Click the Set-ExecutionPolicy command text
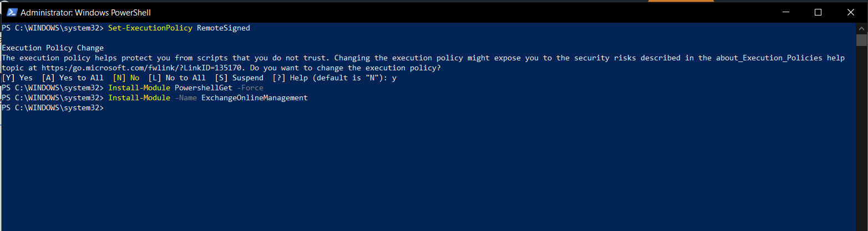The image size is (868, 231). pos(150,28)
